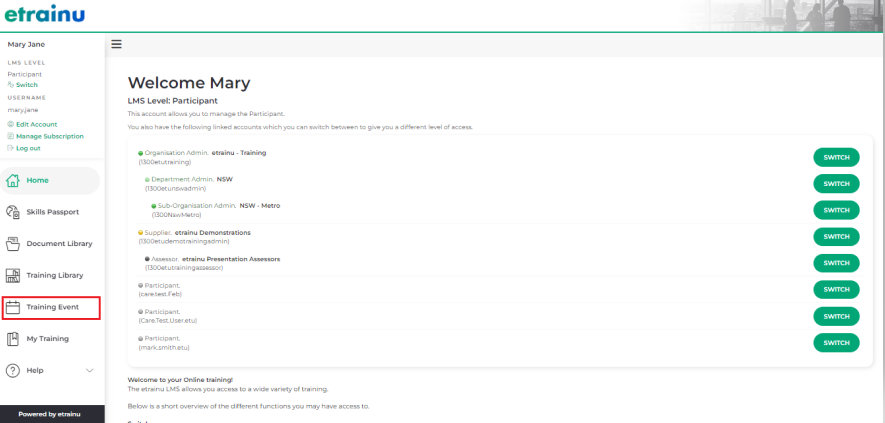Viewport: 885px width, 423px height.
Task: Click the 'LMS Level: Participant' text
Action: 173,101
